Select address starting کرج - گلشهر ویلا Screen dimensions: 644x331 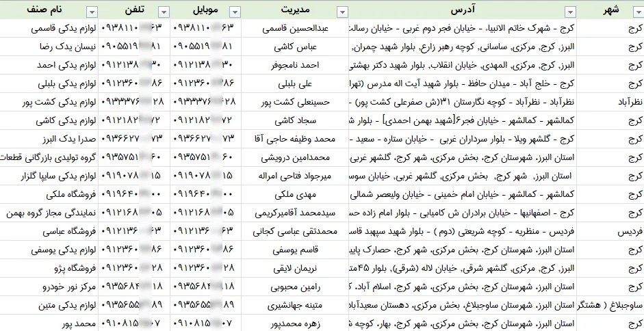(x=463, y=140)
